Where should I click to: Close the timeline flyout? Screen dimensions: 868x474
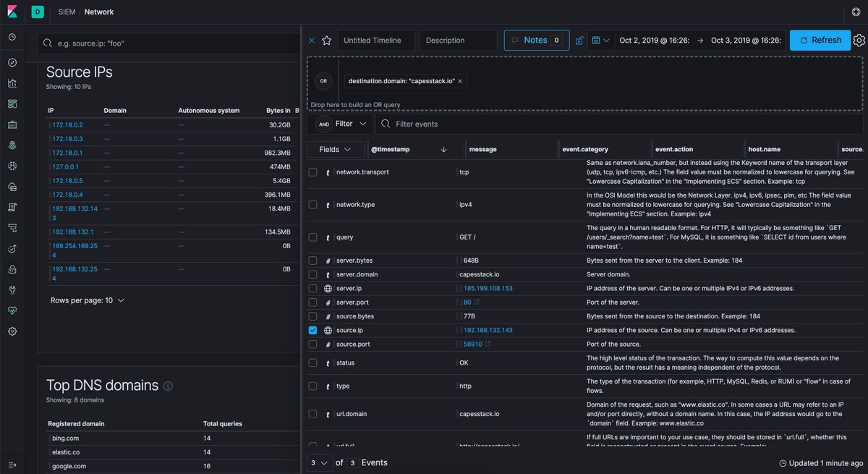(312, 41)
